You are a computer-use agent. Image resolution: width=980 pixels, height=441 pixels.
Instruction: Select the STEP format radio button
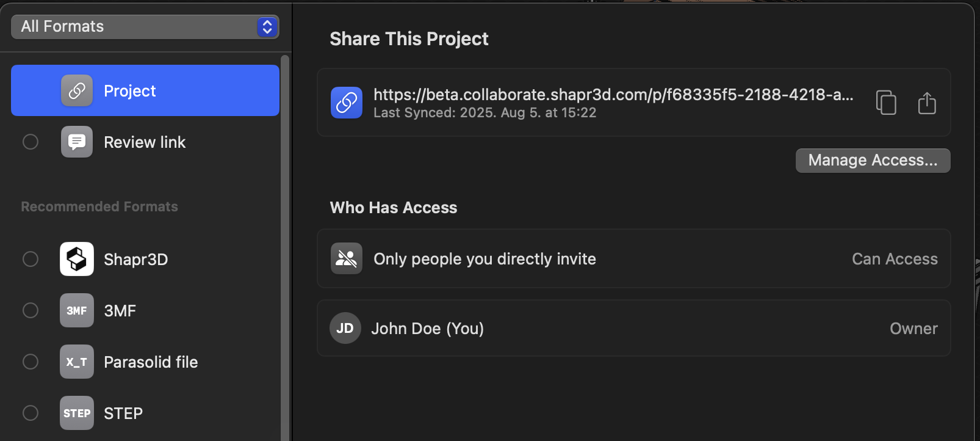tap(31, 413)
